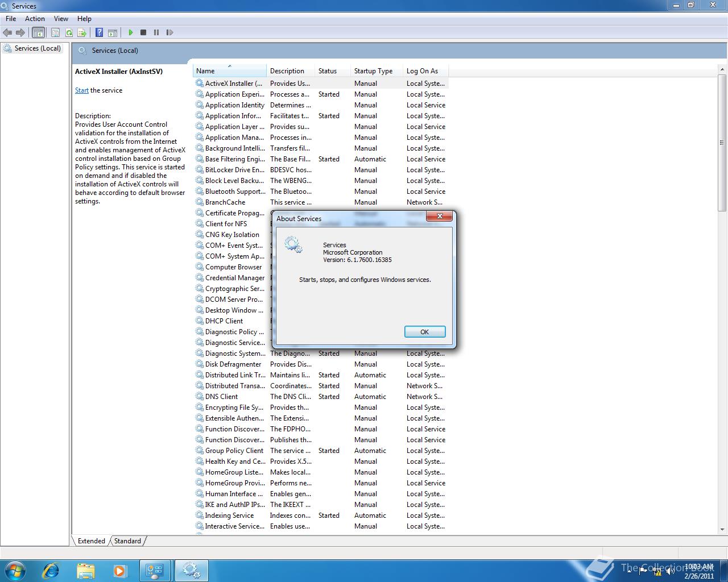Open the Action menu

35,19
